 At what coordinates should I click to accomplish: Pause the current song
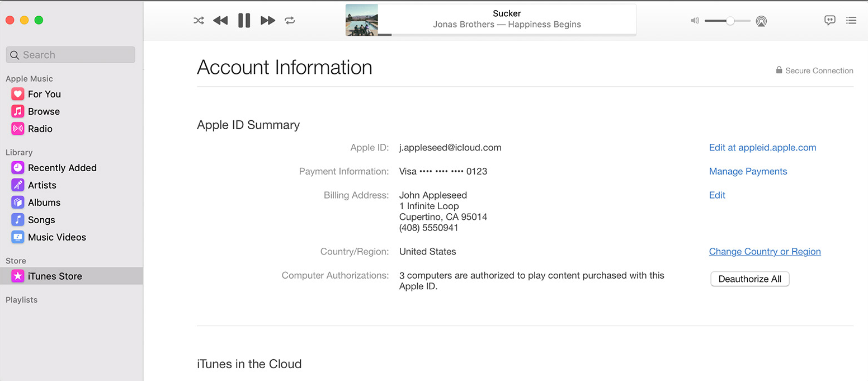coord(244,21)
